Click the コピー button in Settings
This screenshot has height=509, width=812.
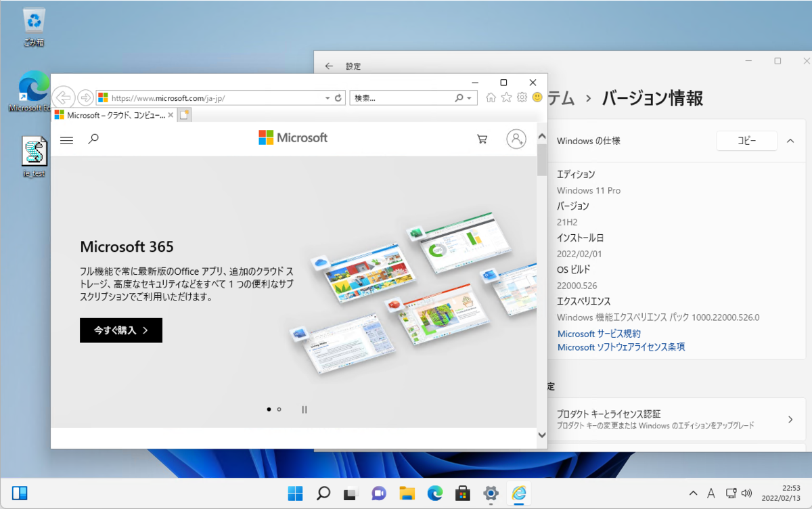pyautogui.click(x=746, y=141)
